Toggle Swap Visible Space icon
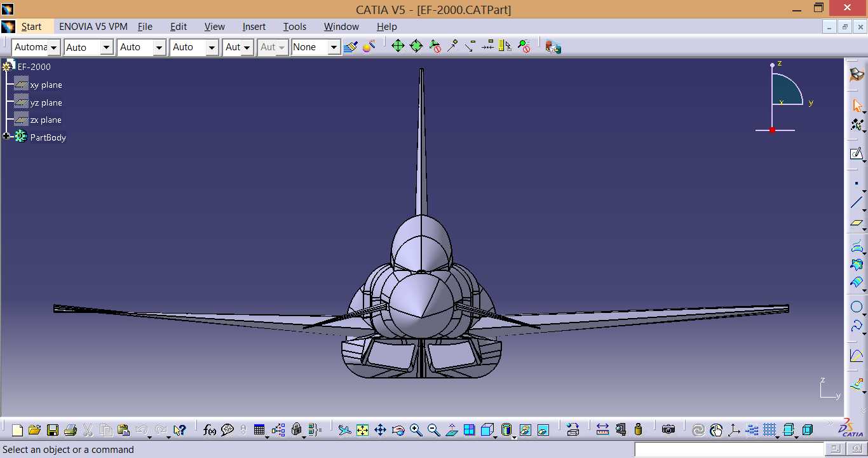This screenshot has height=458, width=868. tap(543, 431)
